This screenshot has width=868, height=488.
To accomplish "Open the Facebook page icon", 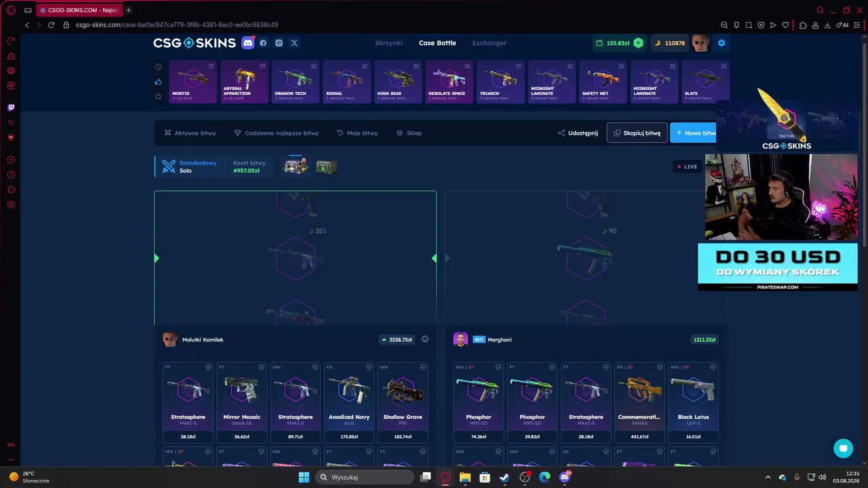I will pyautogui.click(x=263, y=43).
